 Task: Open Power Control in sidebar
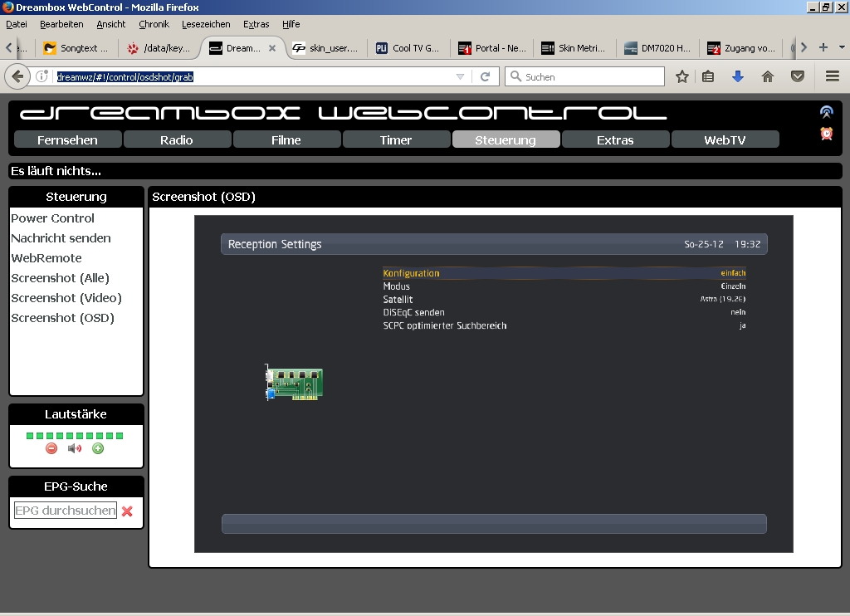(52, 218)
